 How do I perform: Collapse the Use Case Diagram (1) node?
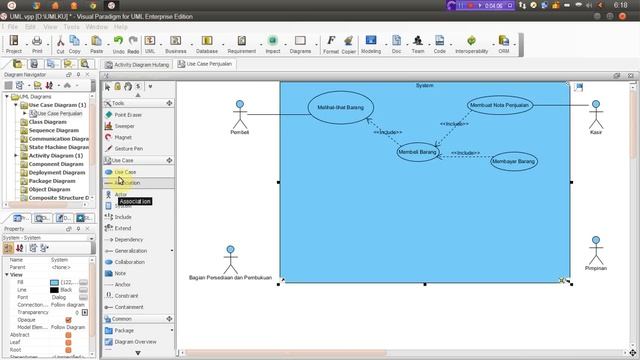[16, 105]
